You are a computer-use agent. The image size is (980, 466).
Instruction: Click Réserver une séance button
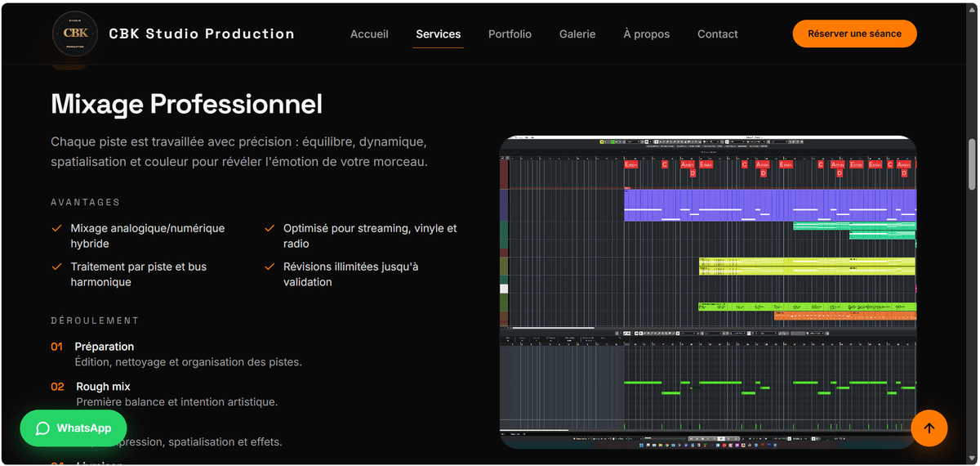[x=855, y=34]
